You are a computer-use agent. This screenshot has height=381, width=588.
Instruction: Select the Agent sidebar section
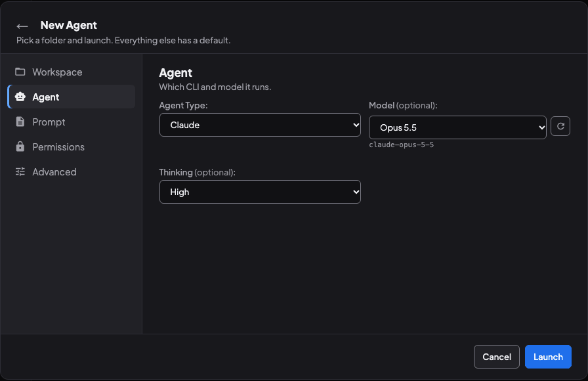(72, 97)
